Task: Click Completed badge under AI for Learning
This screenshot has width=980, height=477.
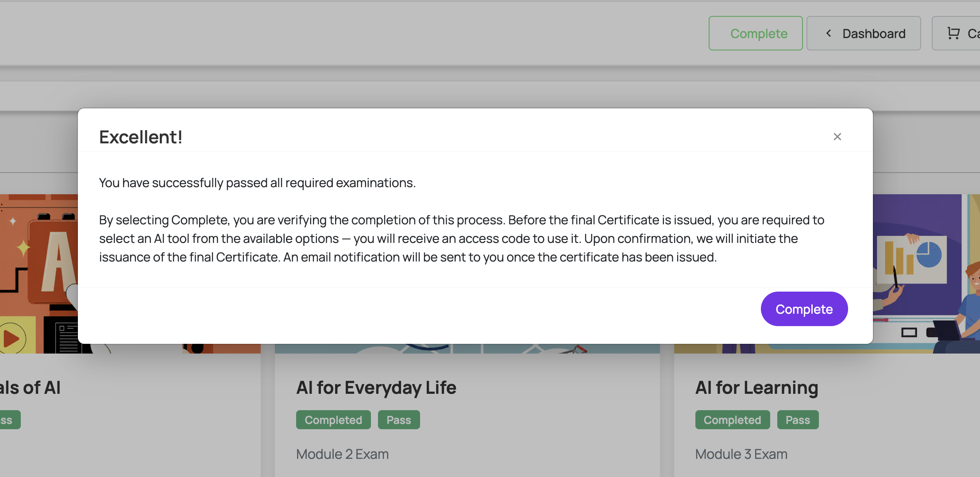Action: (732, 420)
